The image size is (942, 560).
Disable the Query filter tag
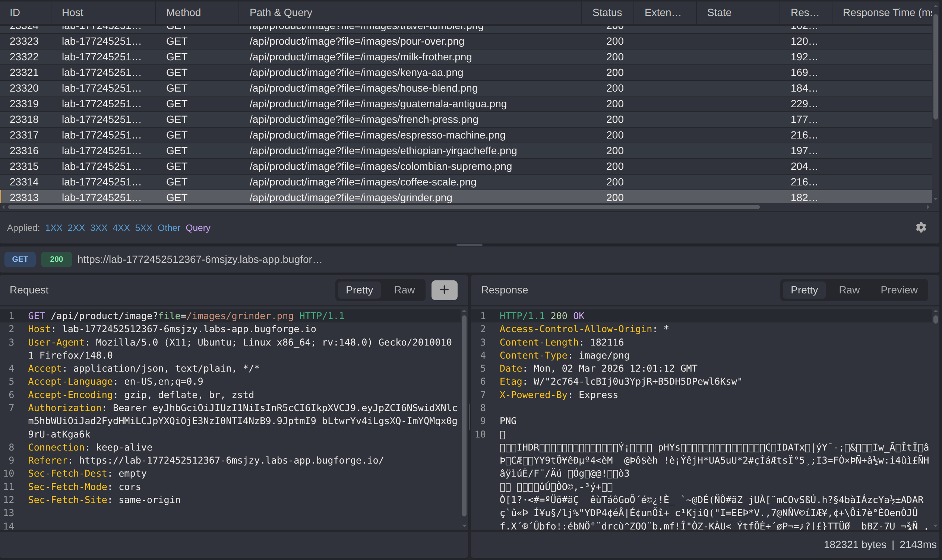(x=198, y=227)
